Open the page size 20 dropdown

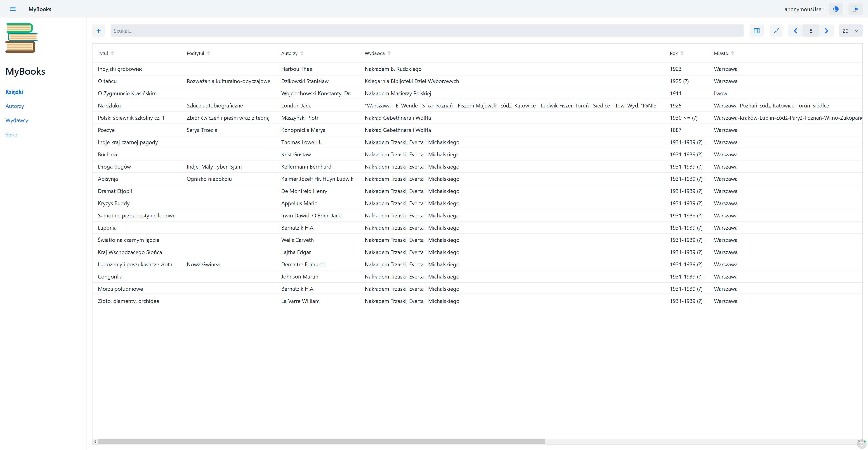(x=850, y=31)
